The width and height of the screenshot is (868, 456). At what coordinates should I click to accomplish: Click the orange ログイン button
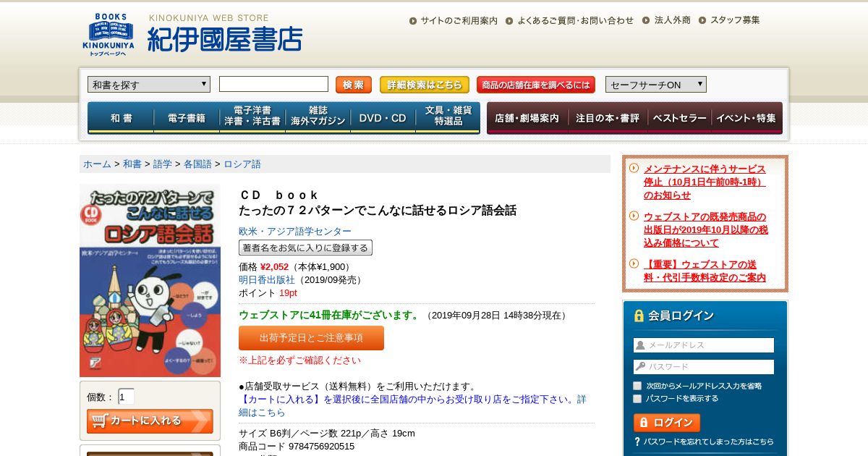[667, 423]
